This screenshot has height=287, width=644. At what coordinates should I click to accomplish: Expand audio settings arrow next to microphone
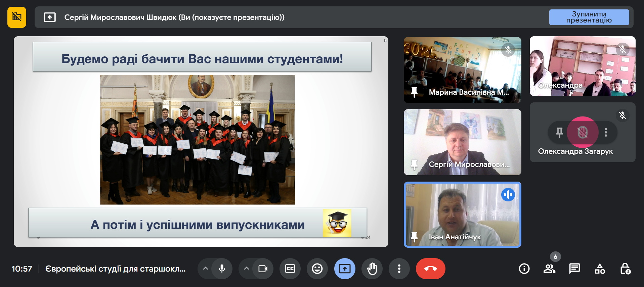click(206, 269)
